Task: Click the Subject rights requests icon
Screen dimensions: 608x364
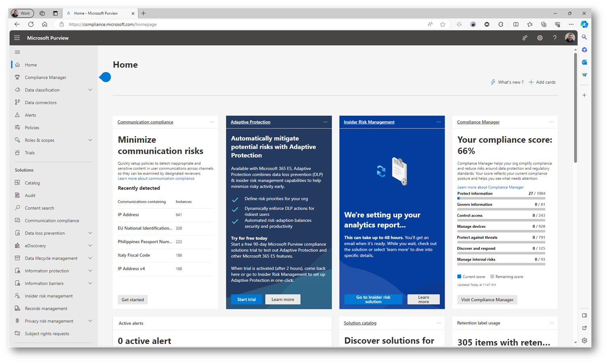Action: click(17, 334)
